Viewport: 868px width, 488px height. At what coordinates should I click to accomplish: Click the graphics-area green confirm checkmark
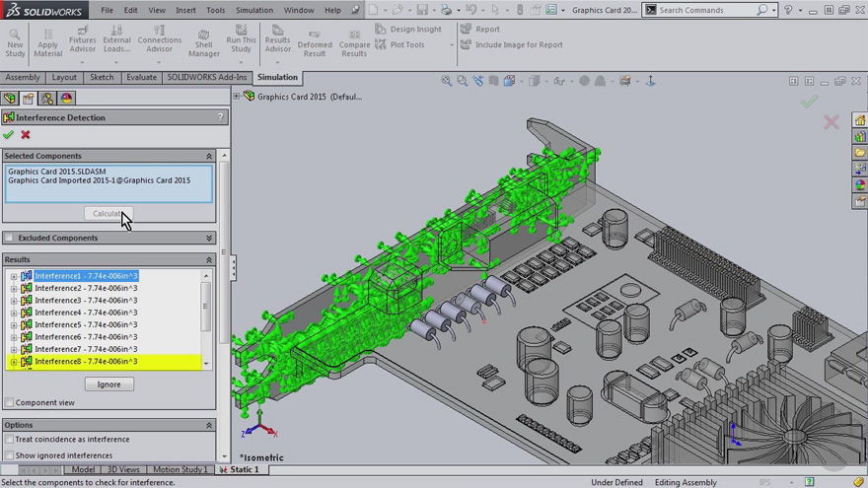tap(809, 102)
